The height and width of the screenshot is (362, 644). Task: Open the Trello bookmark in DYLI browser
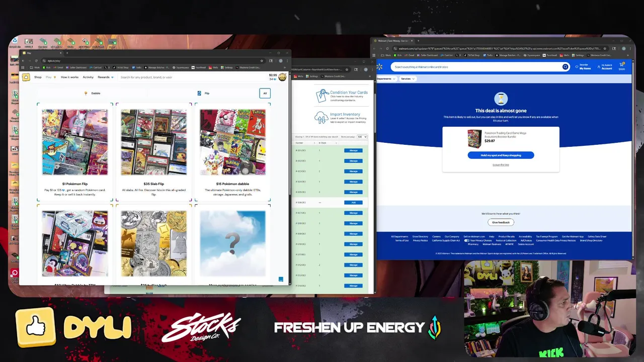coord(137,67)
